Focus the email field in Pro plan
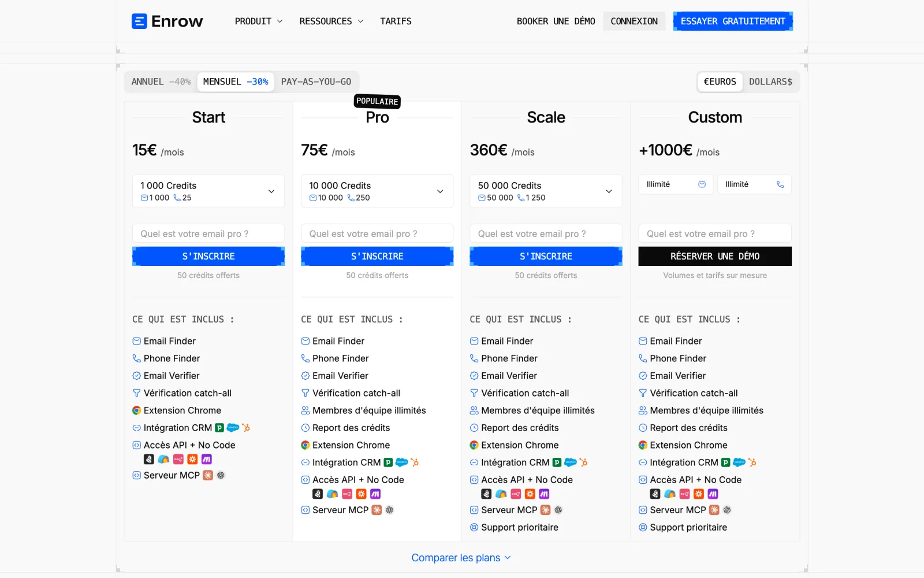Screen dimensions: 924x578 coord(377,234)
